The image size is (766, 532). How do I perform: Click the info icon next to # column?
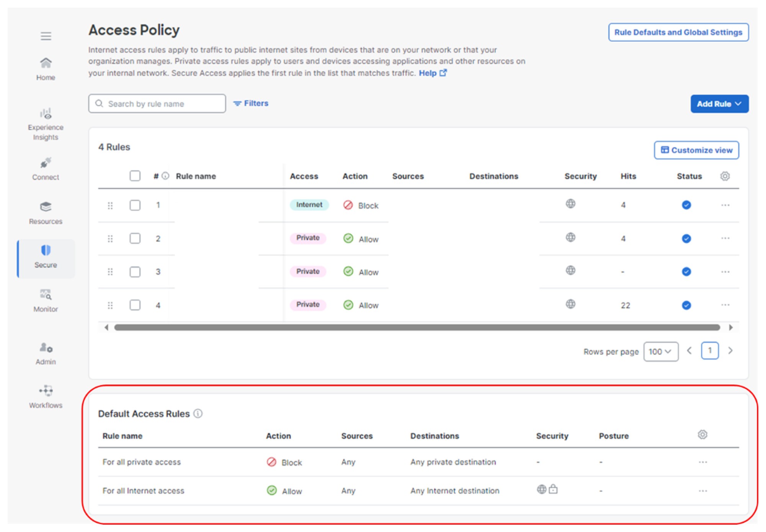[x=165, y=176]
